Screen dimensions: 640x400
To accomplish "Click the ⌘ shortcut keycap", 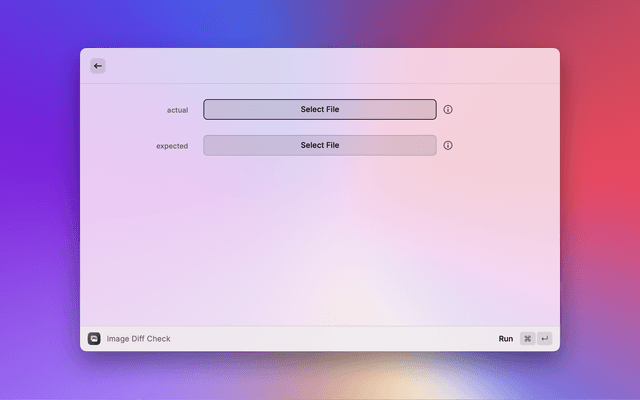I will tap(527, 339).
